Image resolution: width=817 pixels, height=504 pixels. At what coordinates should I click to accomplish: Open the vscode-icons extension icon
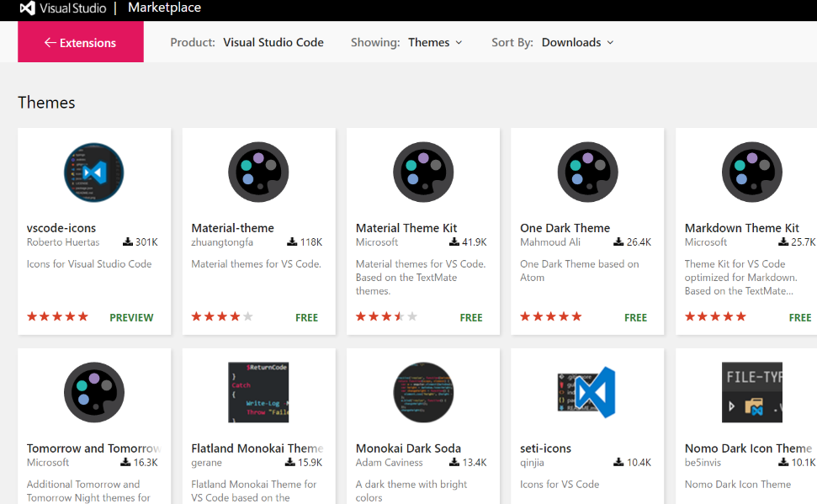point(93,172)
